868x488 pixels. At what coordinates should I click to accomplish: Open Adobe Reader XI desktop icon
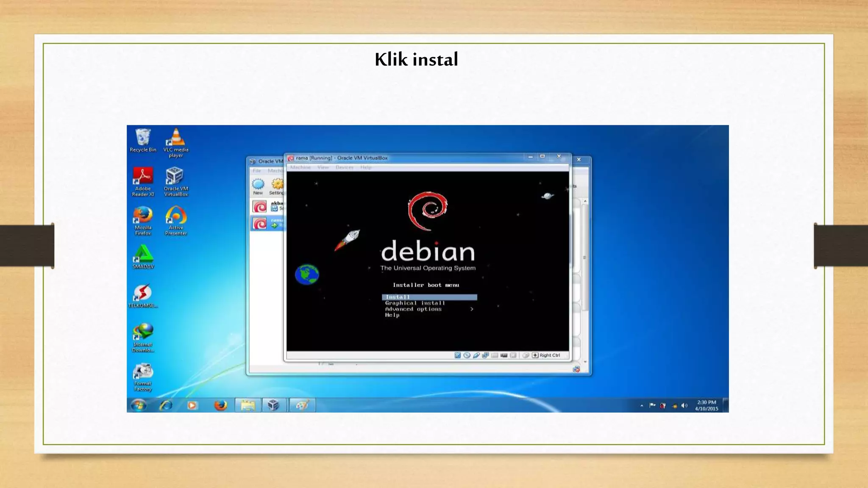click(143, 182)
